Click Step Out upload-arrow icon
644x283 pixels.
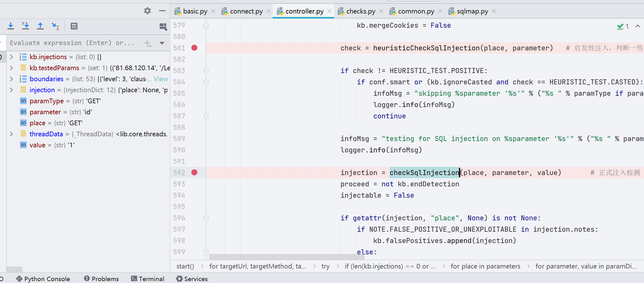[40, 26]
